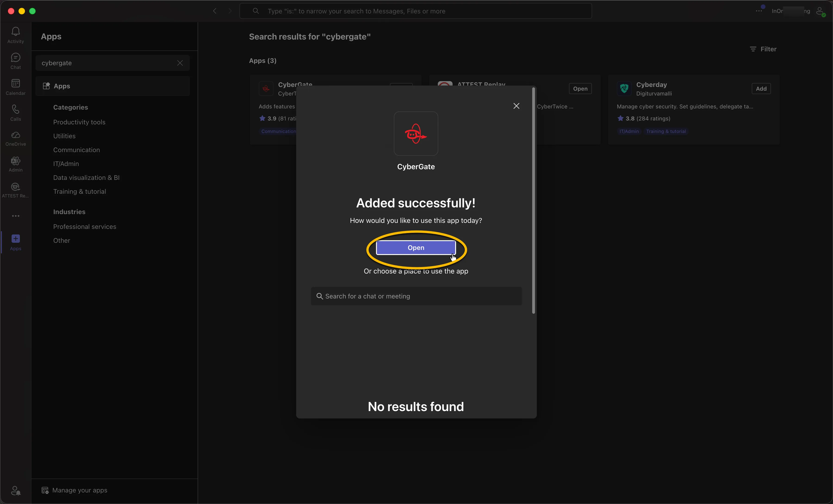Choose Communication category
Screen dimensions: 833x504
pos(76,150)
